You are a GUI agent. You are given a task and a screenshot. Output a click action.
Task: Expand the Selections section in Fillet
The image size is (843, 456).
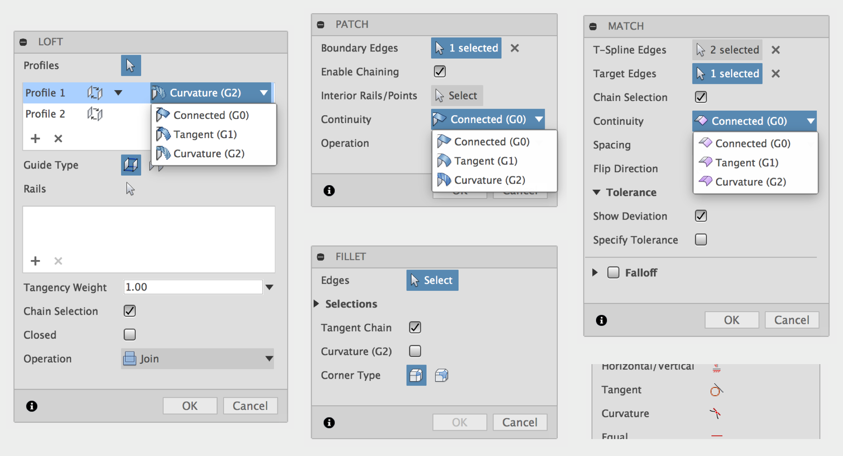[317, 304]
